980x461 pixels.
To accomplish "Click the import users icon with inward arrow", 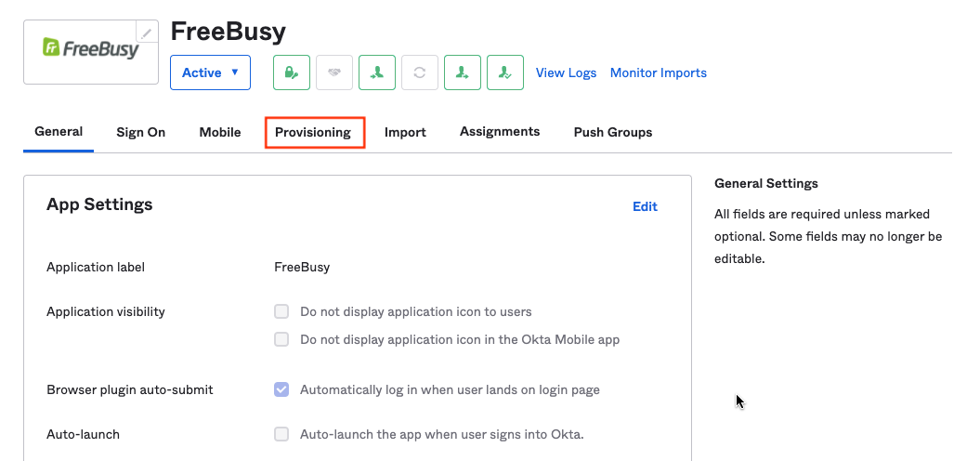I will [377, 72].
